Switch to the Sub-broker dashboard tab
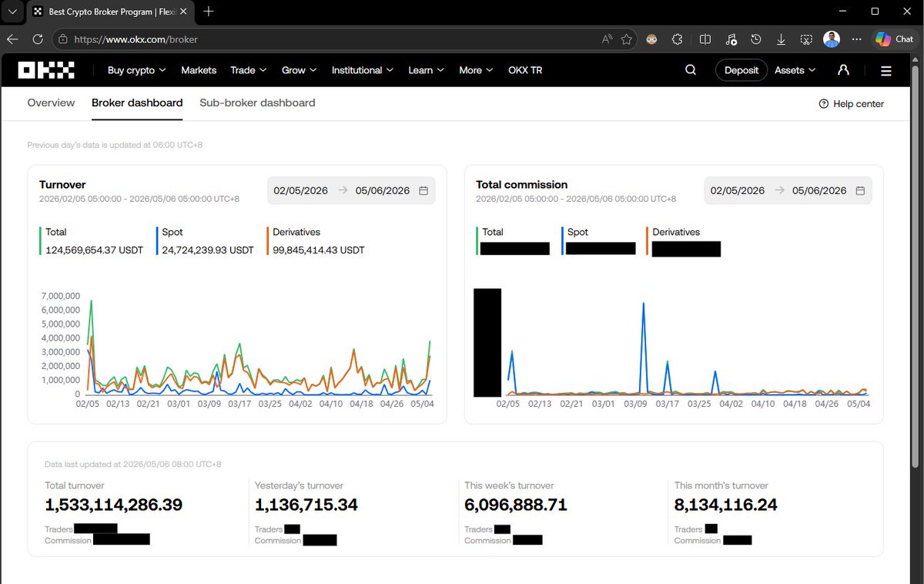This screenshot has width=924, height=584. tap(257, 102)
